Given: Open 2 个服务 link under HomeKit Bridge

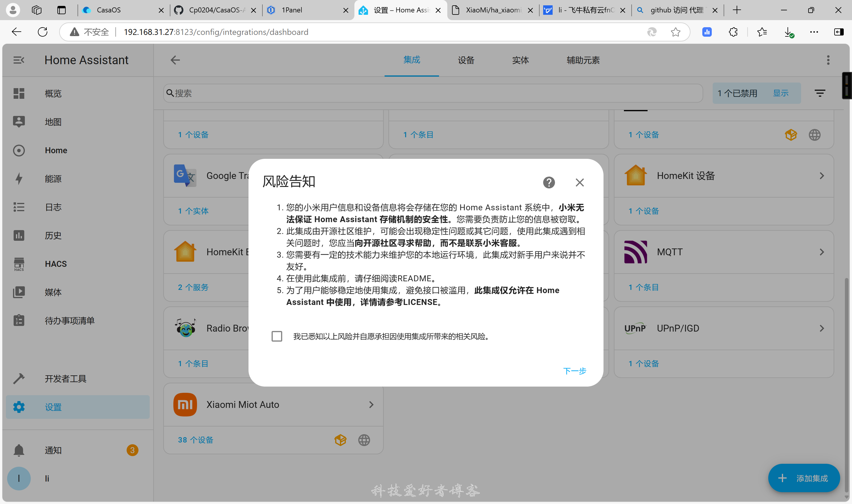Looking at the screenshot, I should pyautogui.click(x=193, y=287).
